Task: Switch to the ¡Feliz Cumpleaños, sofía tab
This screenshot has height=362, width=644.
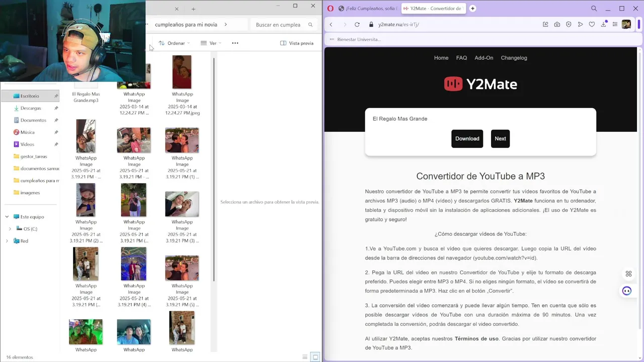Action: click(367, 9)
